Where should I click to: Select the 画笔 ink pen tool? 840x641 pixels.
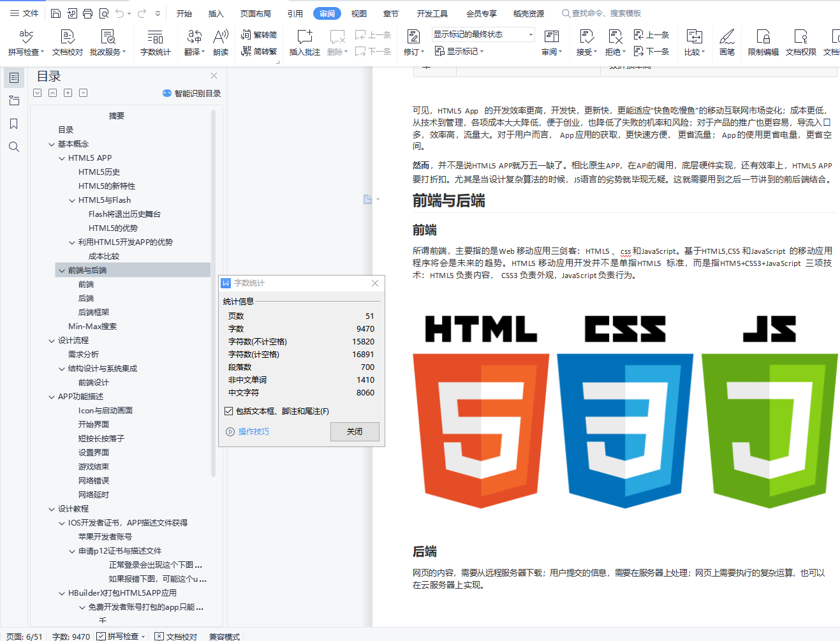727,42
